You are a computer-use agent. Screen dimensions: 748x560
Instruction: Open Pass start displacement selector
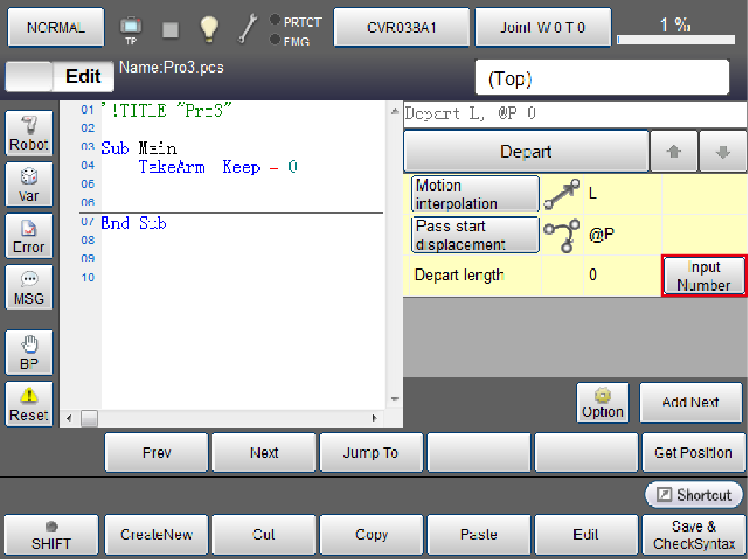pos(476,235)
